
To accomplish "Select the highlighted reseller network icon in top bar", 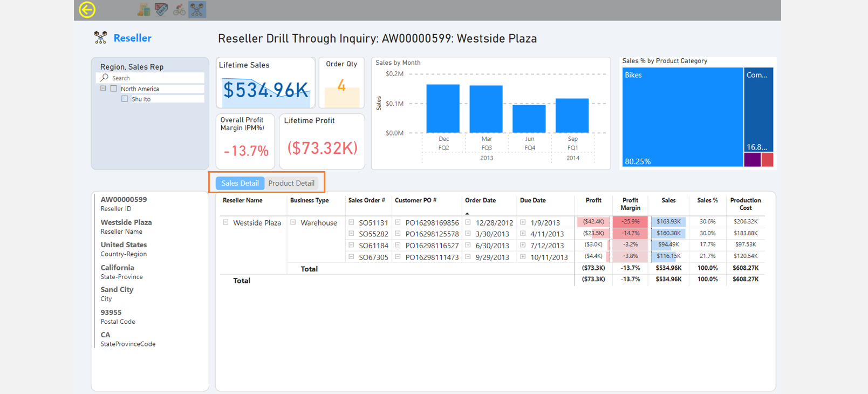I will point(197,10).
